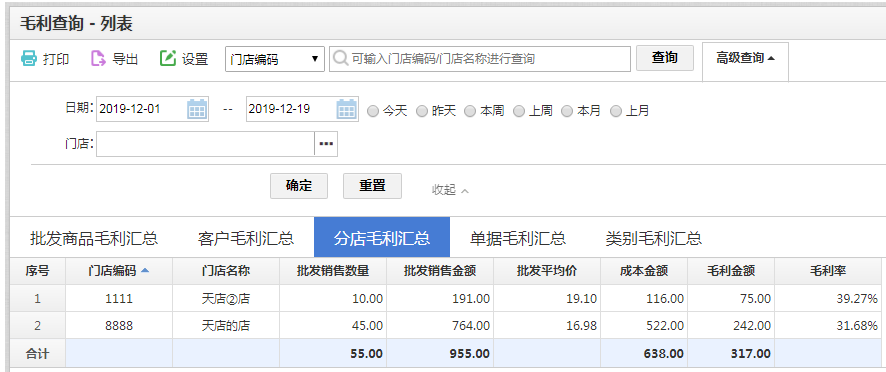Click the margin rate cell 31.68%
This screenshot has height=372, width=886.
coord(828,326)
